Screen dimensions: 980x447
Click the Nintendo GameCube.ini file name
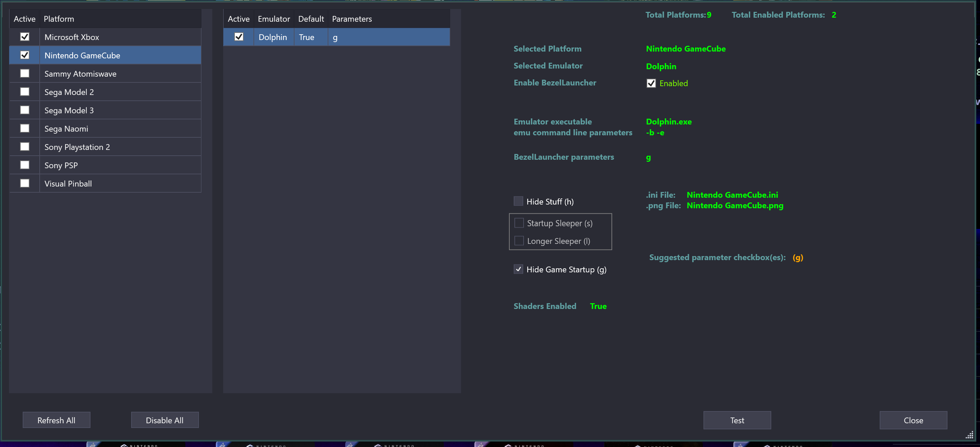pos(732,195)
